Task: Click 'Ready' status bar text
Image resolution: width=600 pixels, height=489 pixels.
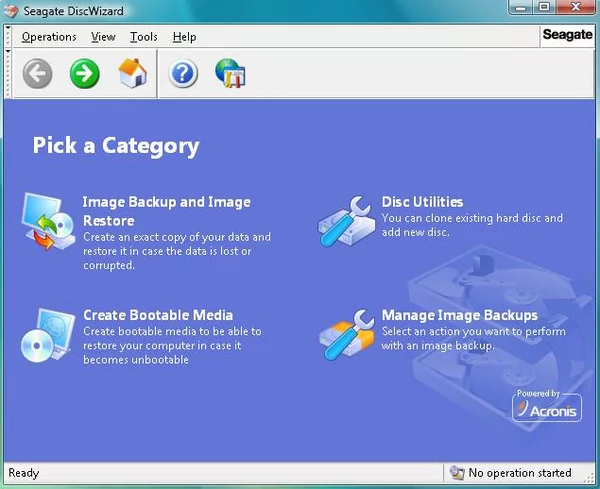Action: (x=24, y=473)
